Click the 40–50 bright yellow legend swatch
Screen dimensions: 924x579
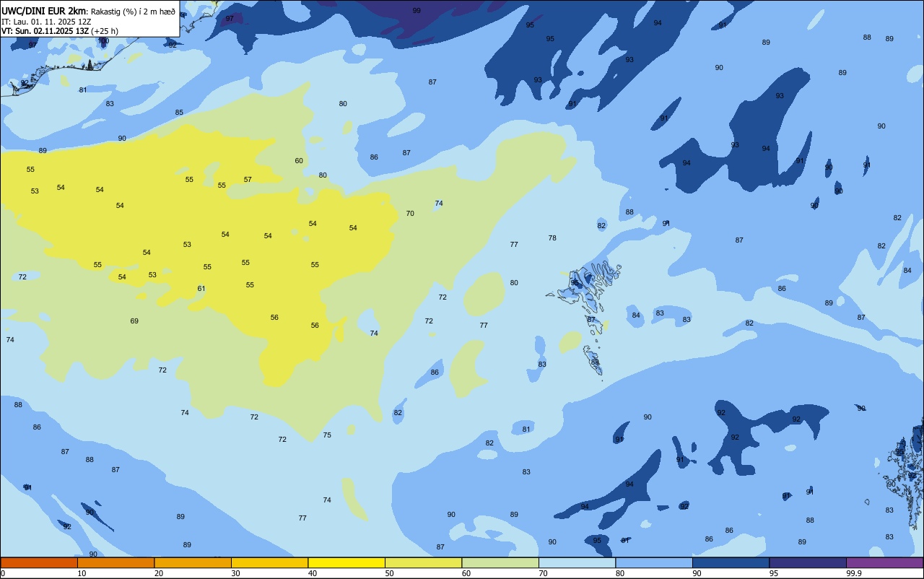tap(346, 562)
